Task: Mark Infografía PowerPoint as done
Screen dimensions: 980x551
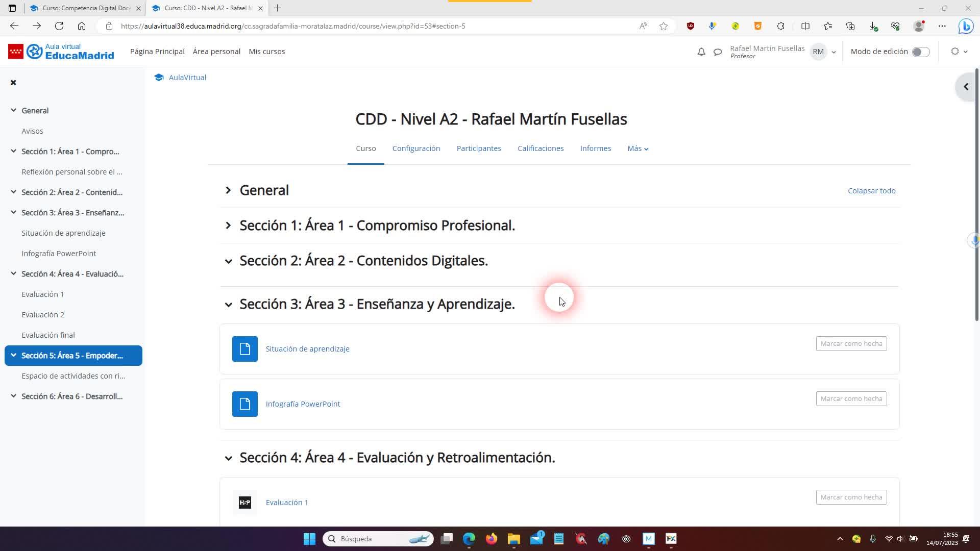Action: coord(851,398)
